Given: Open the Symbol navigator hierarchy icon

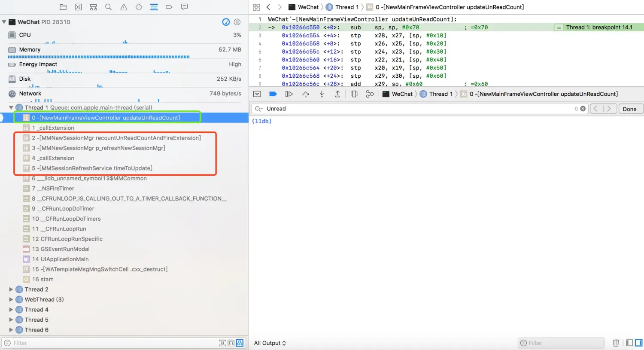Looking at the screenshot, I should click(x=93, y=7).
